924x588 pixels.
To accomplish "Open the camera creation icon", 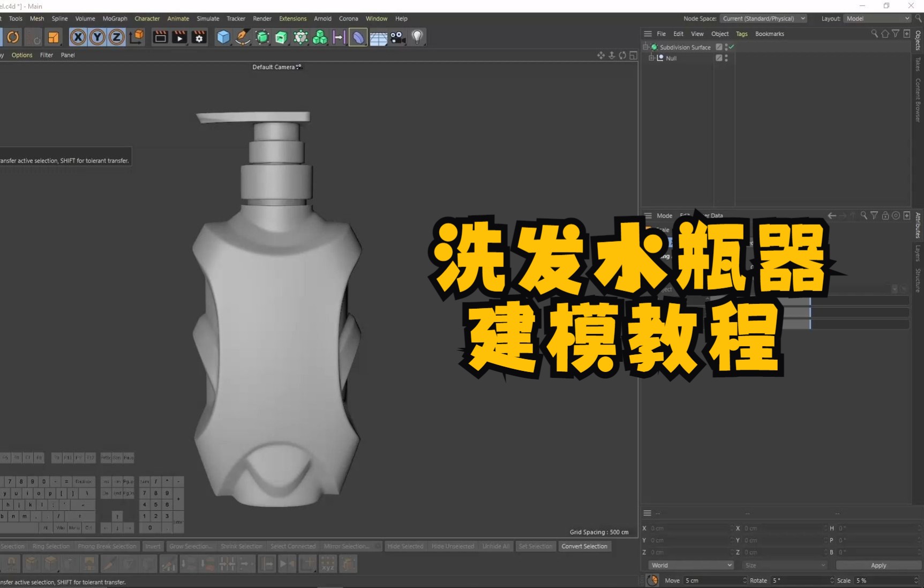I will tap(397, 37).
